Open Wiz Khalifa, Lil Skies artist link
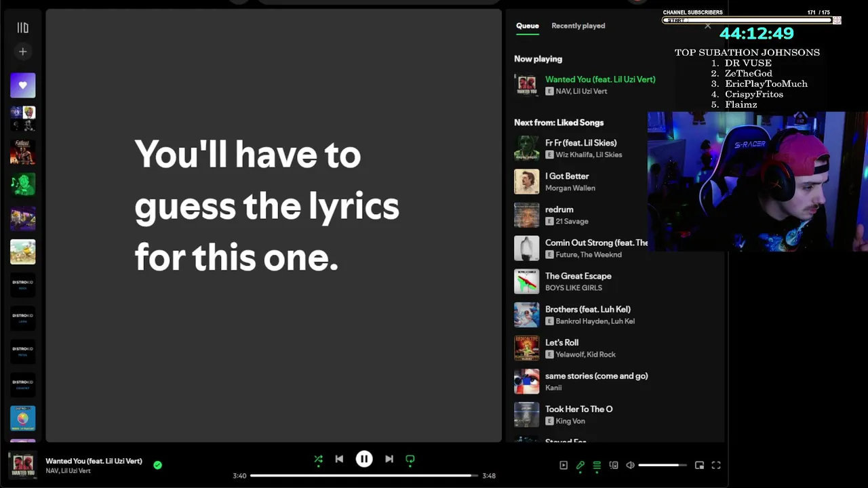 [x=589, y=155]
